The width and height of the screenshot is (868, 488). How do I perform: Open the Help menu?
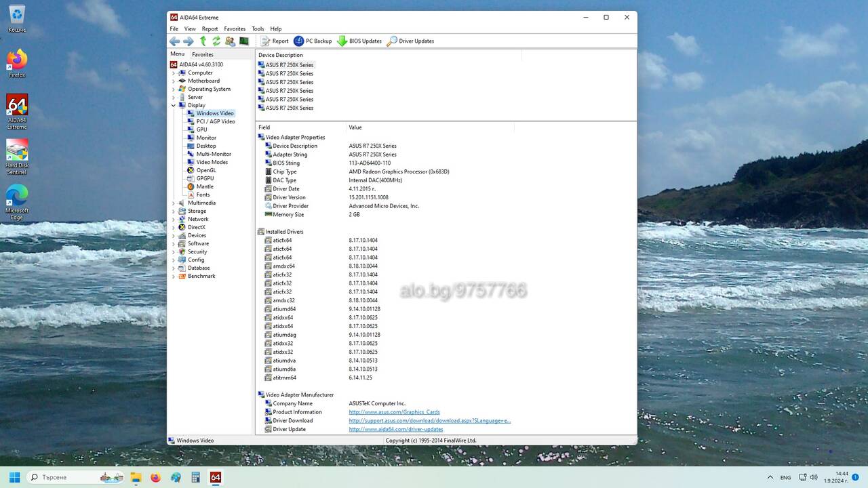click(x=276, y=29)
